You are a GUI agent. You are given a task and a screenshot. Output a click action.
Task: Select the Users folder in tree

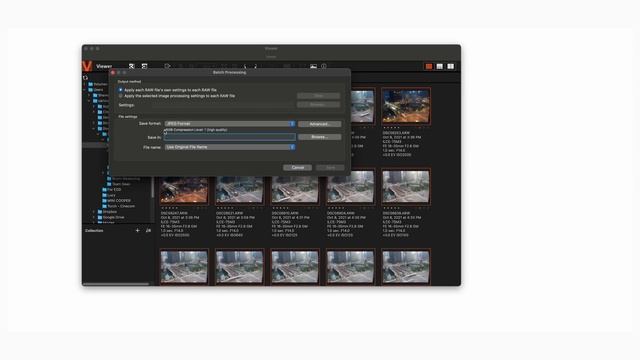point(96,89)
